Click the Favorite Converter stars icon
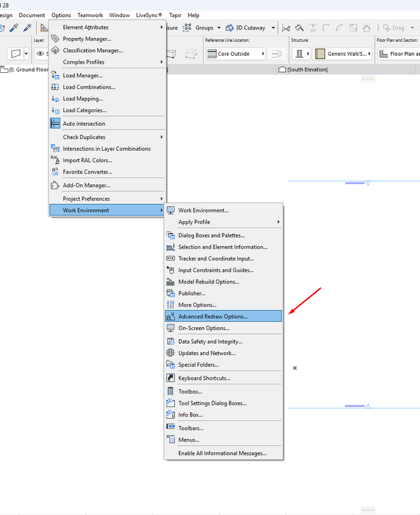420x515 pixels. (55, 172)
